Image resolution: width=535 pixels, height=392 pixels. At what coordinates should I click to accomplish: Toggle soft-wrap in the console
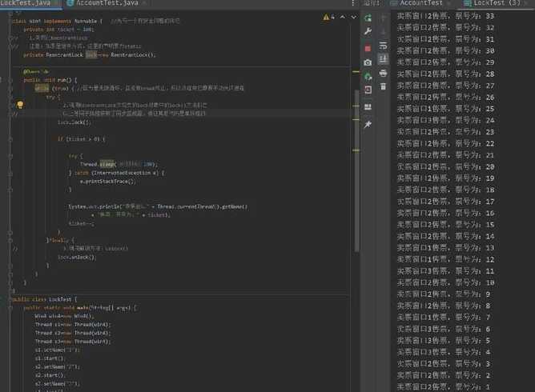tap(383, 46)
